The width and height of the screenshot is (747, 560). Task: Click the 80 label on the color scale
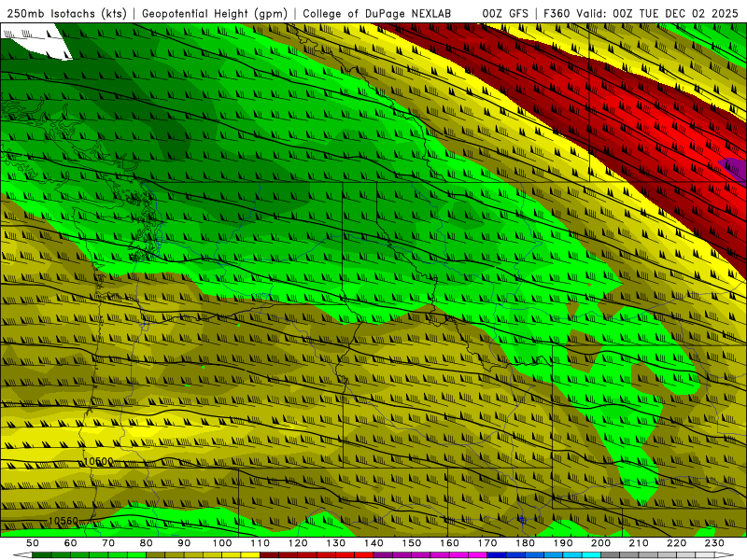pyautogui.click(x=147, y=543)
